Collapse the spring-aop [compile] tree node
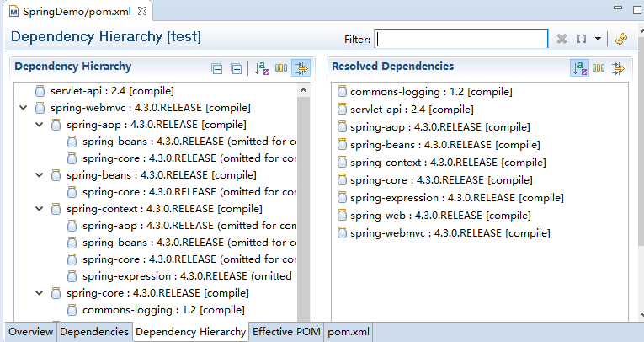 coord(40,125)
